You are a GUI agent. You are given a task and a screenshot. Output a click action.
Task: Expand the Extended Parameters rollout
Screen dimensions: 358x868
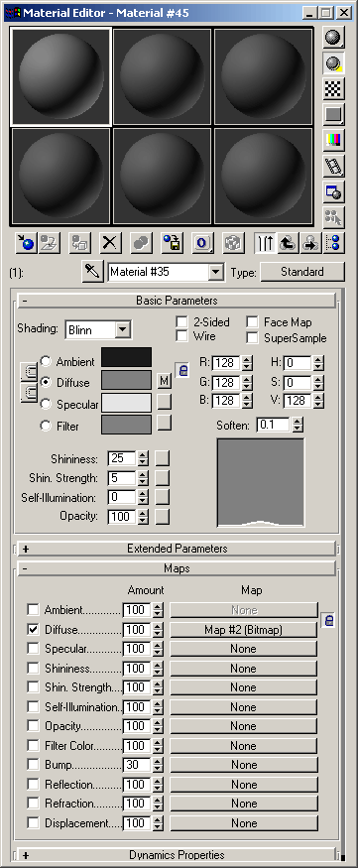[178, 549]
